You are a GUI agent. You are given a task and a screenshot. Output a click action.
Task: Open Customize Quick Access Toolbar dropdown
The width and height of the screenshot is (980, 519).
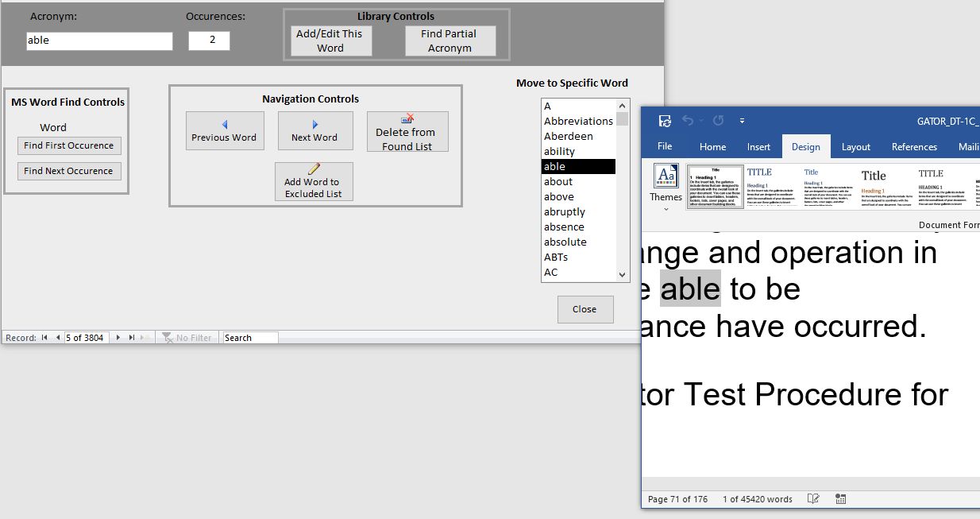point(742,121)
